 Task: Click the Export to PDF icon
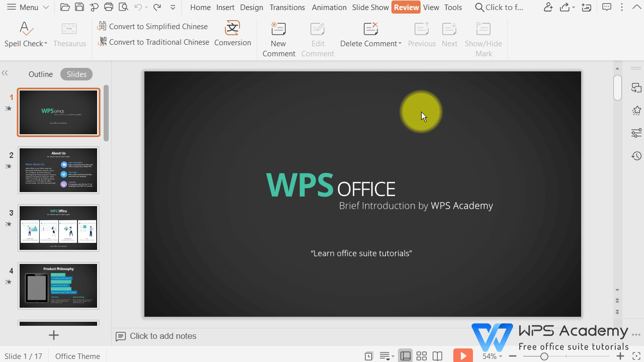pos(94,7)
